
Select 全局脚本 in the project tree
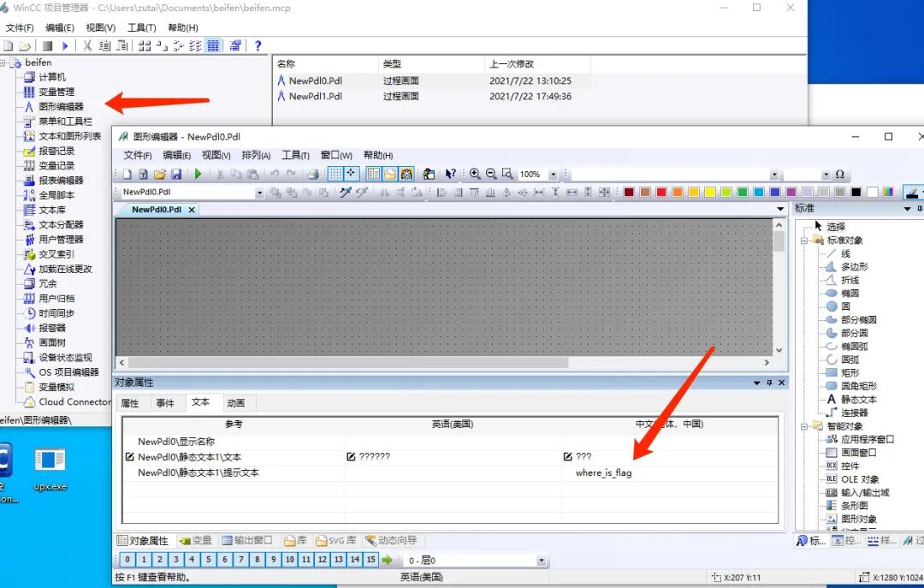pos(56,195)
